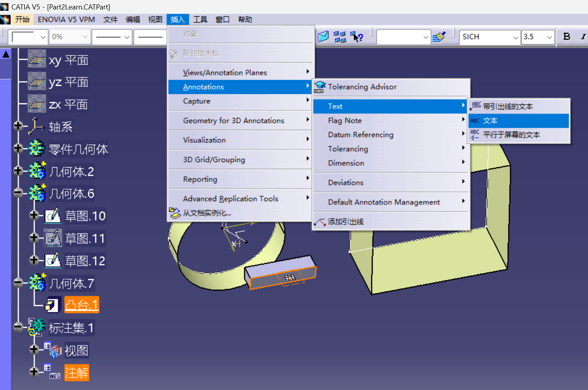Open the ENOVIA V5 VPM menu
The width and height of the screenshot is (588, 390).
67,19
